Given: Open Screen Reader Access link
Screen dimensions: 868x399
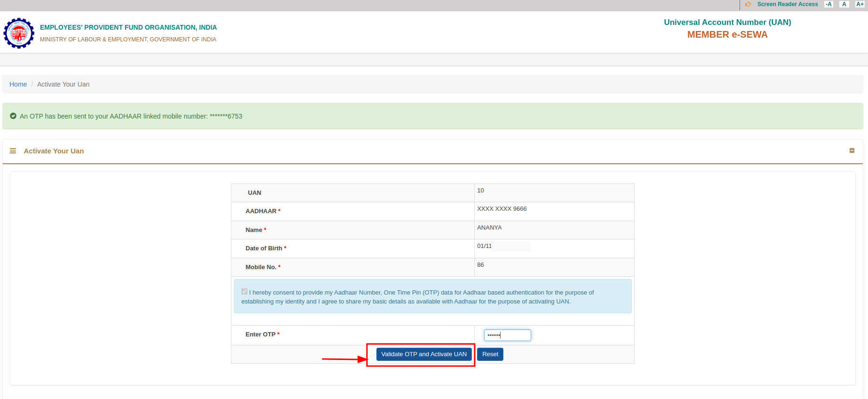Looking at the screenshot, I should [788, 4].
